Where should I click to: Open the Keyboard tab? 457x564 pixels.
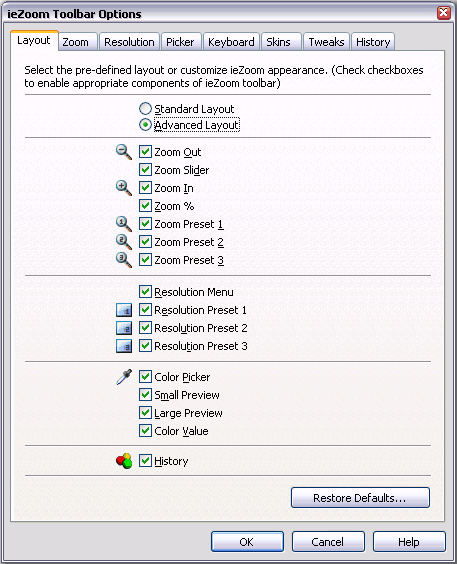pos(231,42)
